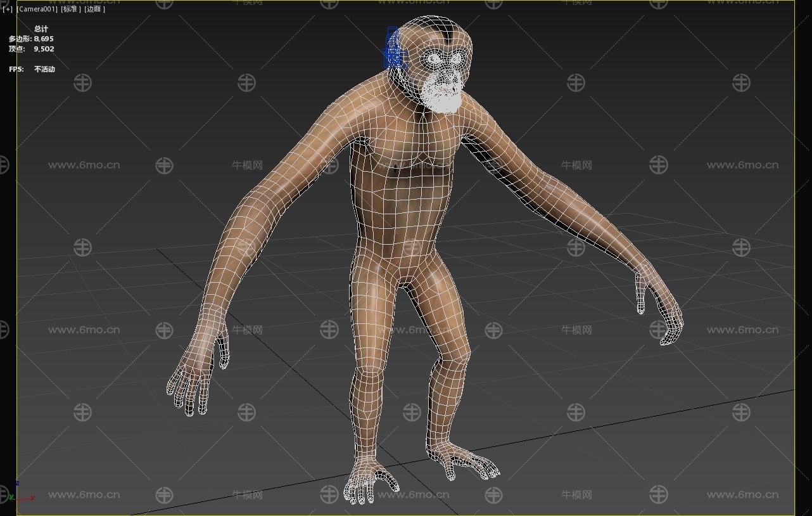
Task: Click the 总计 statistics header
Action: (x=41, y=29)
